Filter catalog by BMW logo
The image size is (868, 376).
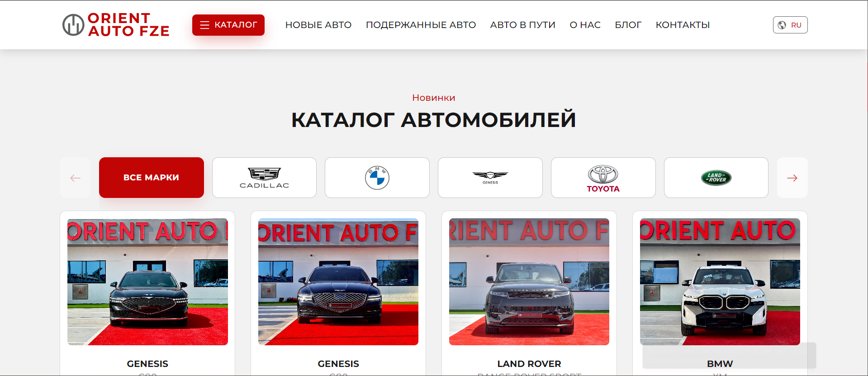377,178
